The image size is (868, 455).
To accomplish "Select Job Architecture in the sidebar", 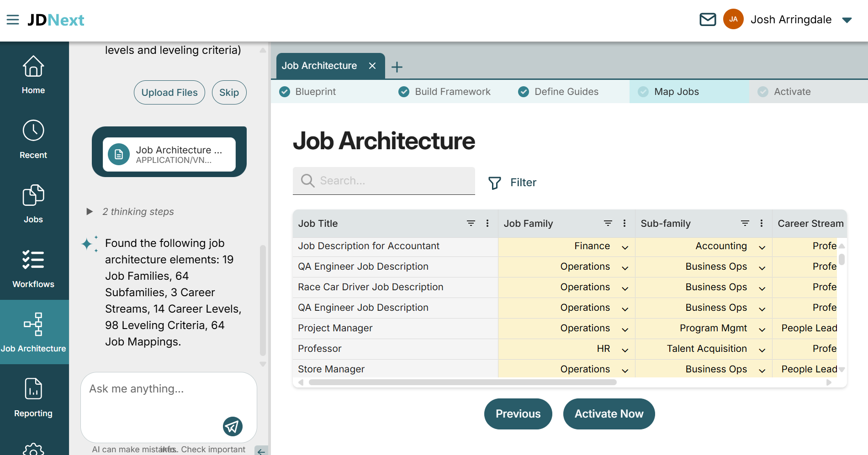I will click(33, 332).
